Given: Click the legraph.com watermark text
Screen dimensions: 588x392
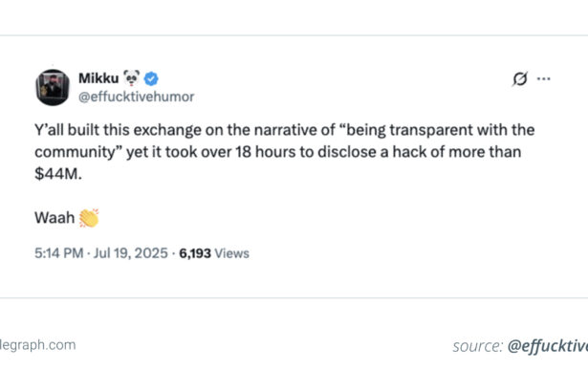Looking at the screenshot, I should 38,345.
